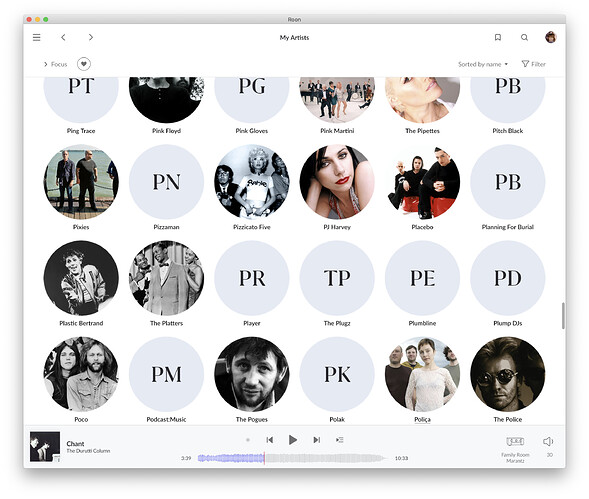The height and width of the screenshot is (499, 589).
Task: Open Pink Floyd artist photo
Action: 166,100
